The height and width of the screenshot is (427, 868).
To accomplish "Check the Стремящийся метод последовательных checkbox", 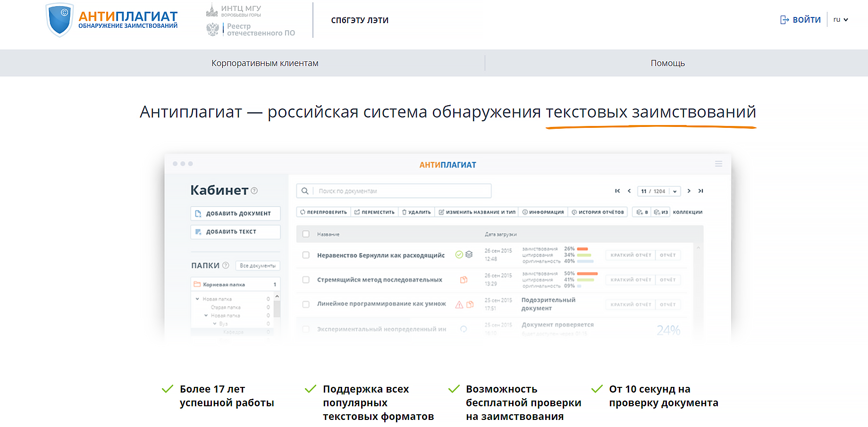I will coord(306,280).
